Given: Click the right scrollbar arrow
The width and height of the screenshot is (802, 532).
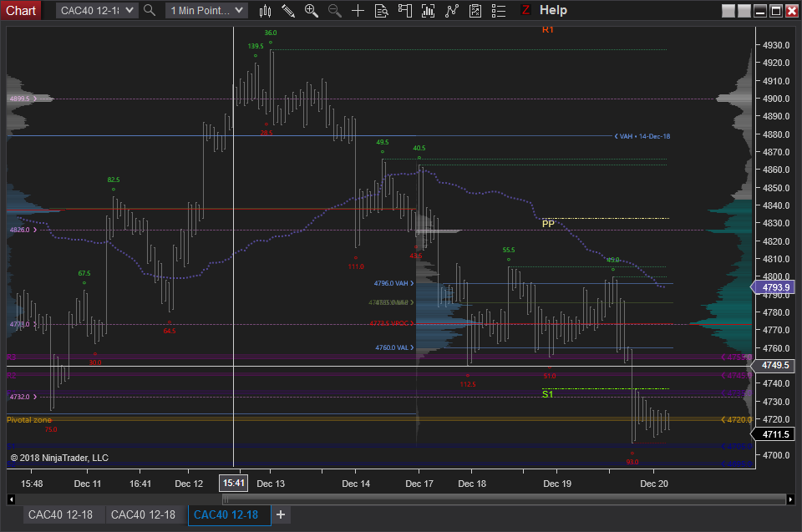Looking at the screenshot, I should (790, 499).
